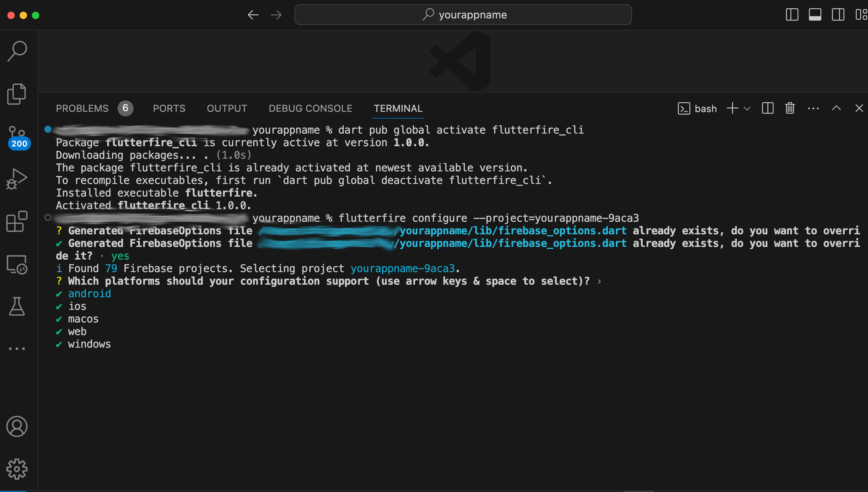Screen dimensions: 868x492
Task: Open the terminal launch profile dropdown
Action: [x=747, y=108]
